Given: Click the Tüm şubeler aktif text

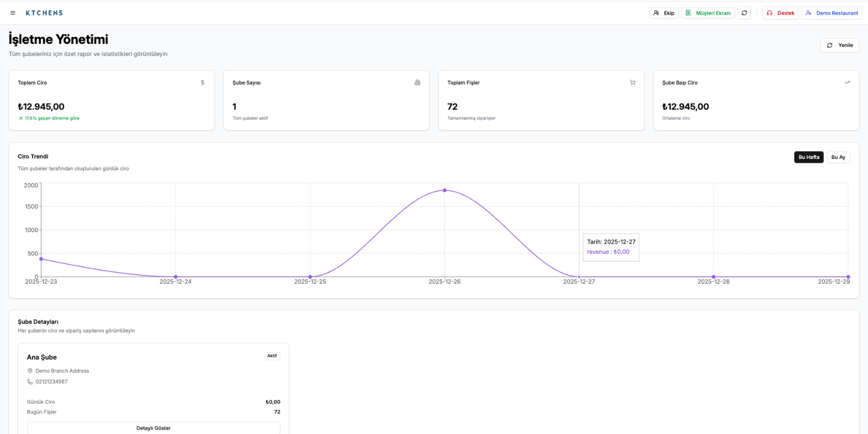Looking at the screenshot, I should pos(251,118).
